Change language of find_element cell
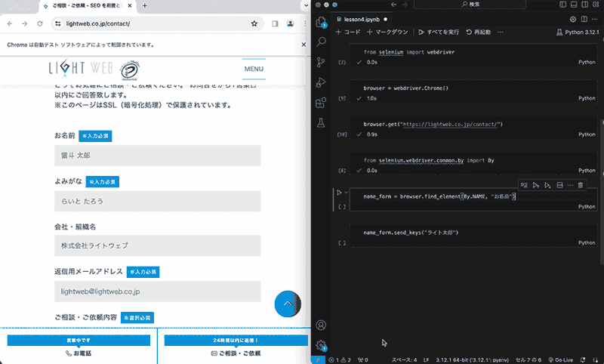 point(587,206)
